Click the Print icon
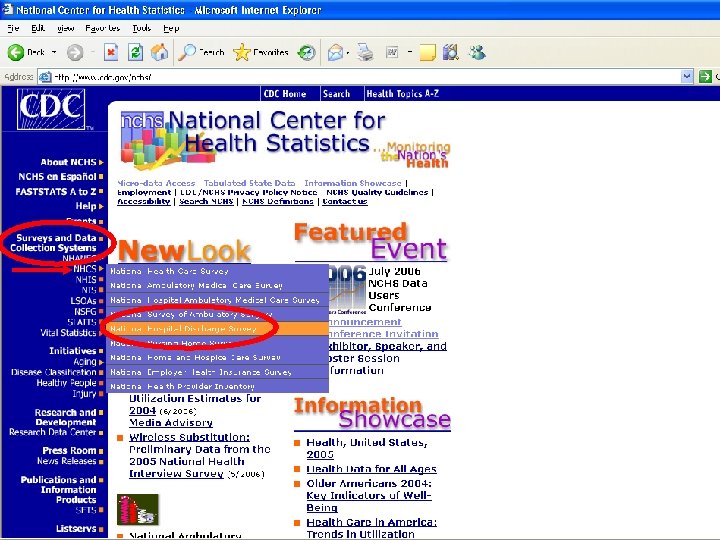This screenshot has width=720, height=540. click(366, 52)
